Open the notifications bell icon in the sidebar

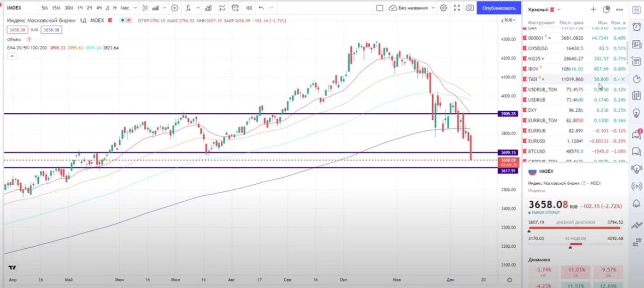pyautogui.click(x=636, y=203)
